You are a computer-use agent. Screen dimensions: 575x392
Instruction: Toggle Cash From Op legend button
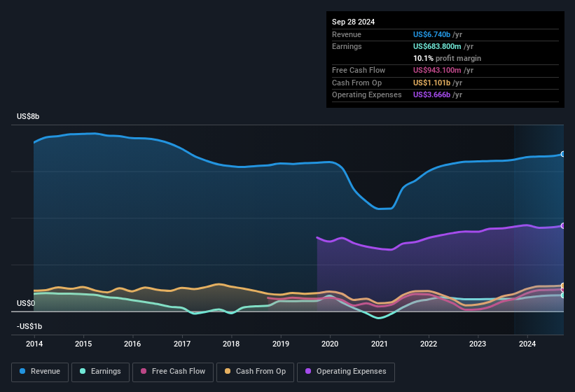[x=255, y=371]
